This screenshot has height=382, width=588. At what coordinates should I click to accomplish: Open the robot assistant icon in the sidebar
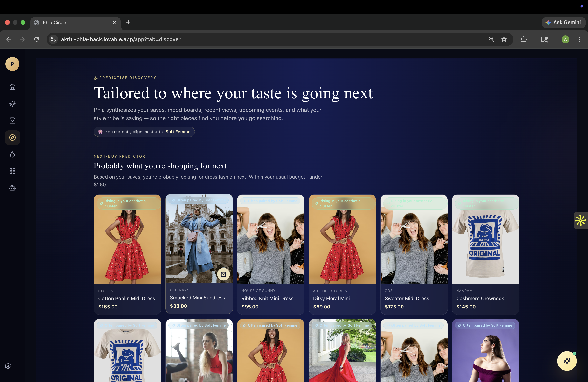(x=12, y=188)
